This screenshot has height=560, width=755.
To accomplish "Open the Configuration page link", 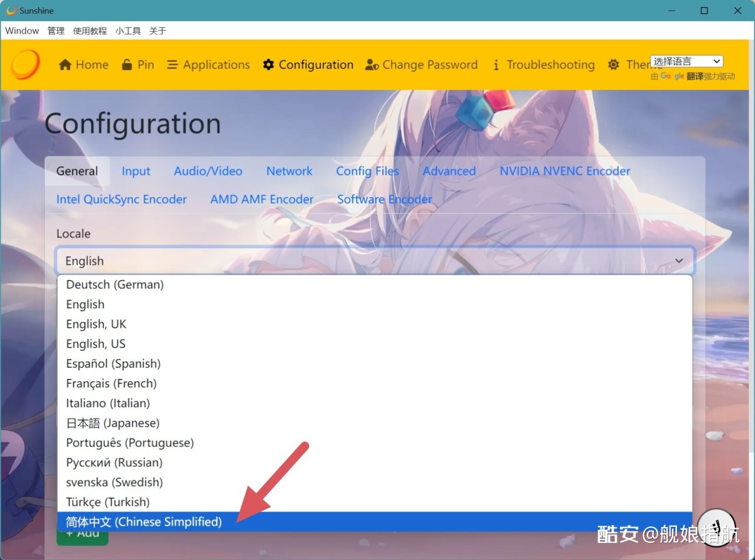I will point(308,65).
